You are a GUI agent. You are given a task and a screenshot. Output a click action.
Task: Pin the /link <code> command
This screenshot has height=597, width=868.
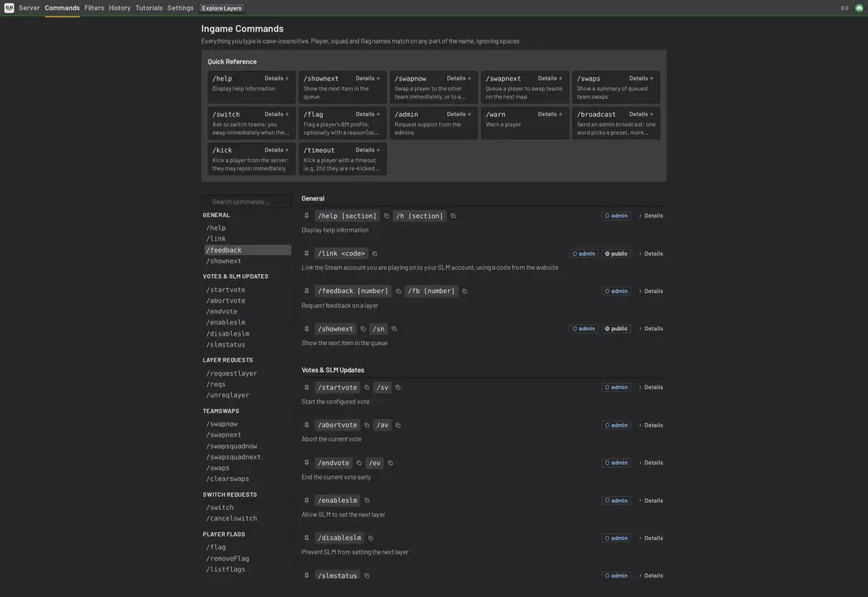click(306, 253)
